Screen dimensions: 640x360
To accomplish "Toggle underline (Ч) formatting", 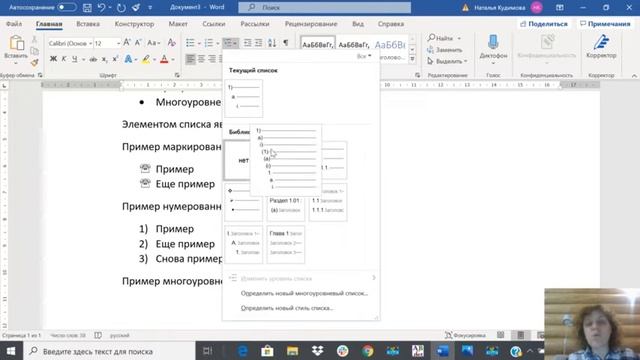I will 74,60.
